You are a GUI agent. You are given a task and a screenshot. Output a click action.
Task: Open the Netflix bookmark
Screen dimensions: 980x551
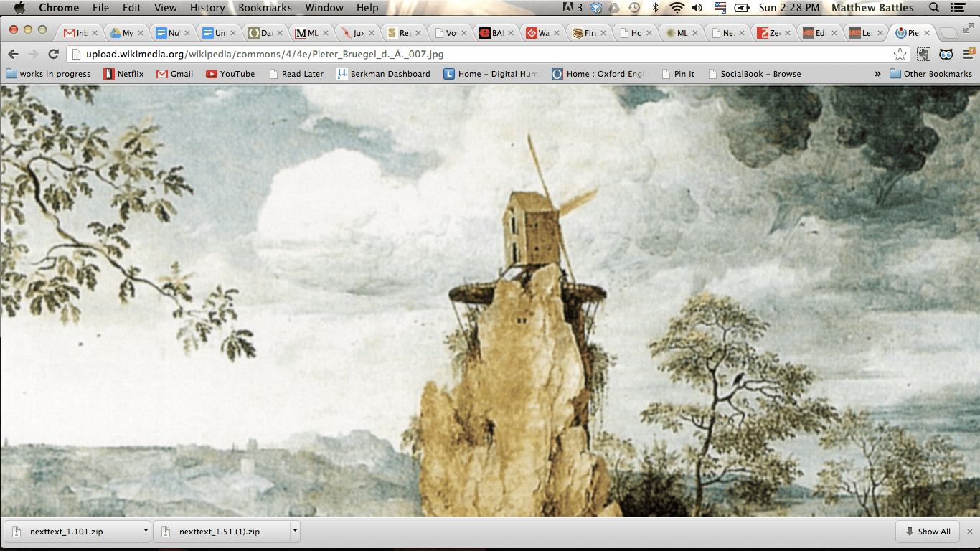(x=123, y=74)
